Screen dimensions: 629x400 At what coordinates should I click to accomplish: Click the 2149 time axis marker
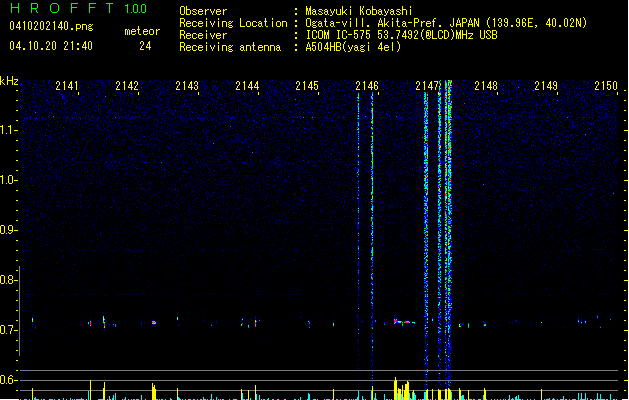coord(546,86)
